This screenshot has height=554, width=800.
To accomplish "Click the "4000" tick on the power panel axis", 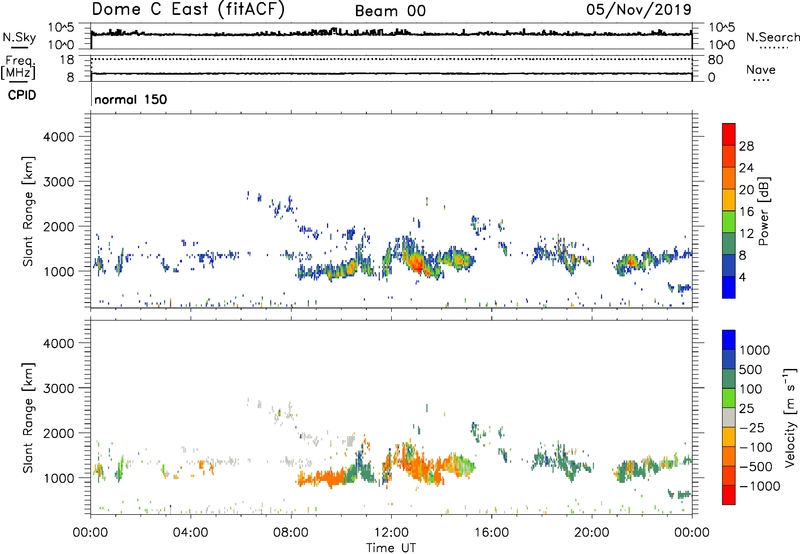I will pos(58,137).
